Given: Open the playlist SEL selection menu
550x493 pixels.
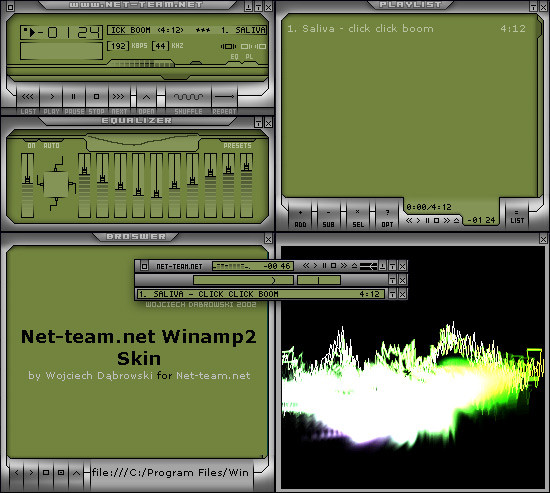Looking at the screenshot, I should (x=358, y=218).
